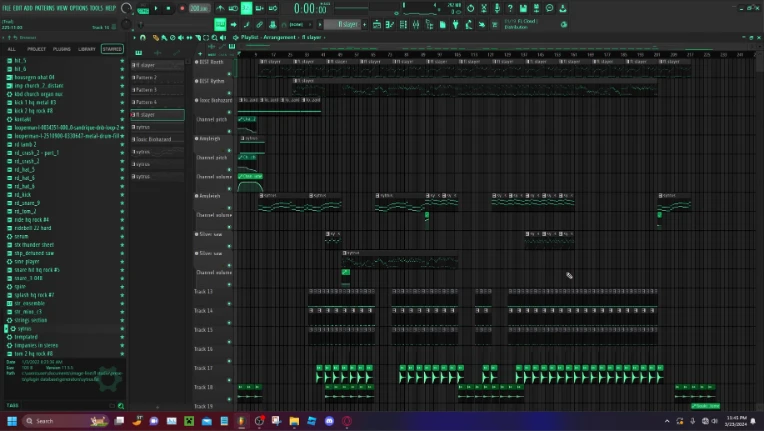Switch browser to the LIBRARY tab

pyautogui.click(x=87, y=49)
